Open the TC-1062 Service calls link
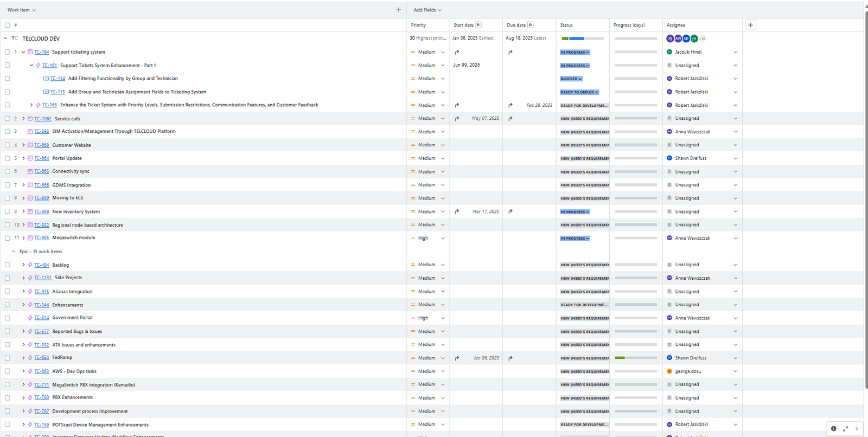The height and width of the screenshot is (437, 868). coord(43,119)
